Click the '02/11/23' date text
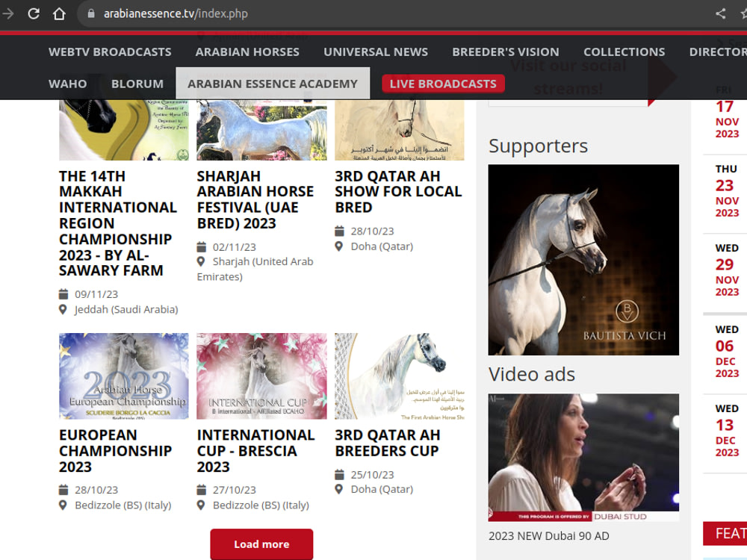The image size is (747, 560). click(x=235, y=247)
